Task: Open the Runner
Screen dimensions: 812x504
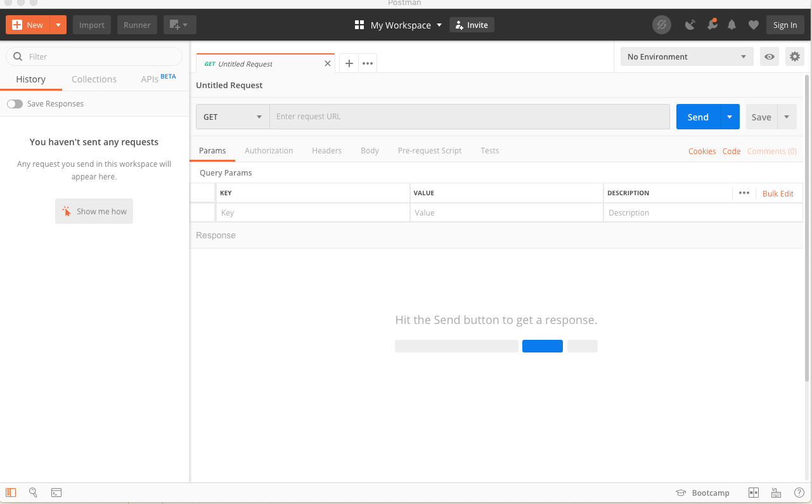Action: tap(137, 25)
